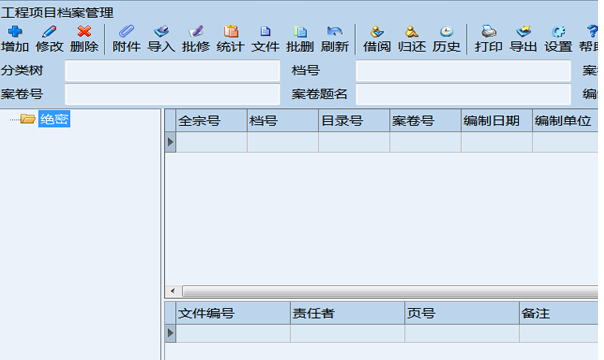Select the 绝密 folder tree node
604x360 pixels.
tap(54, 119)
